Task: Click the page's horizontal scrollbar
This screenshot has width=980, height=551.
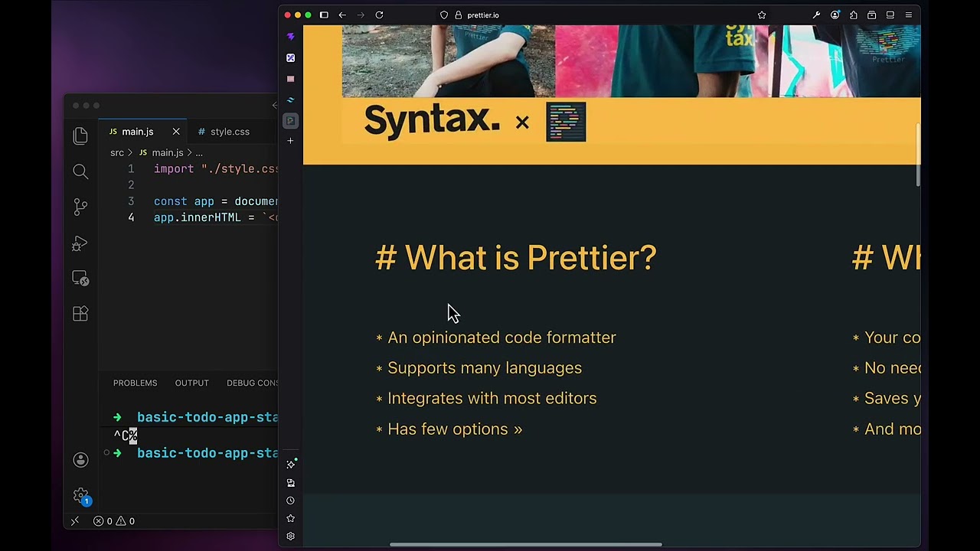Action: click(525, 545)
